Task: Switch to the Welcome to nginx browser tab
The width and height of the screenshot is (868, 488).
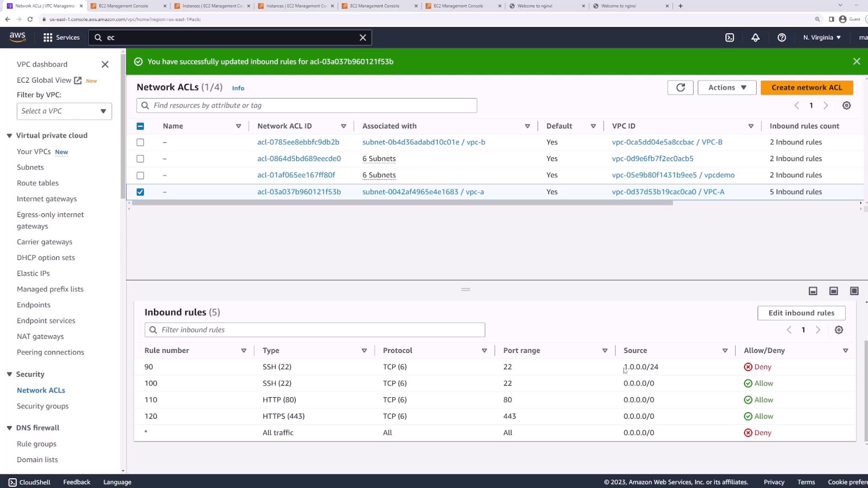Action: click(x=535, y=6)
